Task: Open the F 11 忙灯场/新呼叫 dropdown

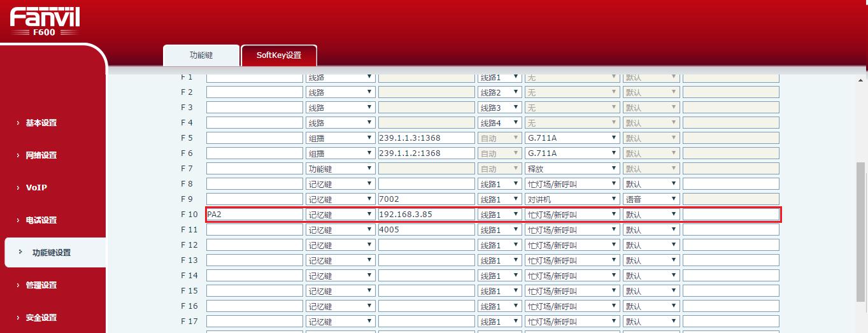Action: point(572,230)
